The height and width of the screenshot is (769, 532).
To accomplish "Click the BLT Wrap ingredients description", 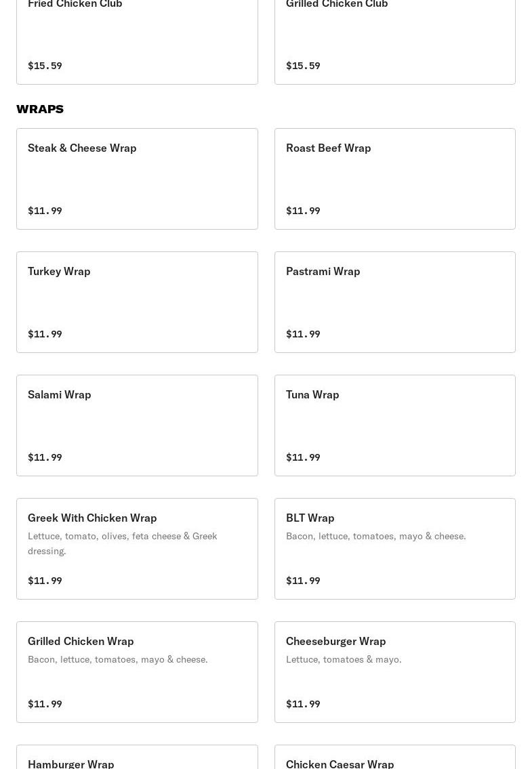I will [x=375, y=536].
